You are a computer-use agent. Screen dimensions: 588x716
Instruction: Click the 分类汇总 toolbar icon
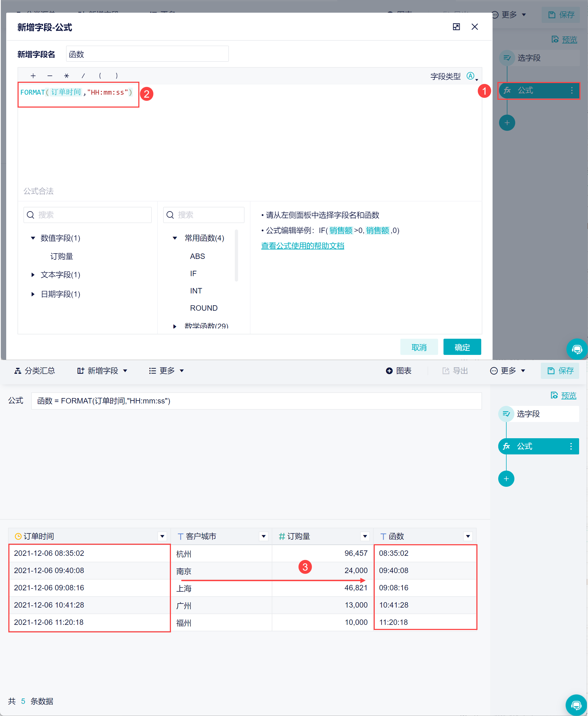point(18,371)
